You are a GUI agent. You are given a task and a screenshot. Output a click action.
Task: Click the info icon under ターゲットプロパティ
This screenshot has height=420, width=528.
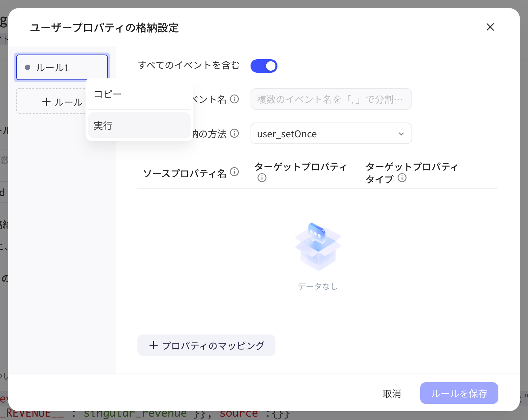coord(262,178)
